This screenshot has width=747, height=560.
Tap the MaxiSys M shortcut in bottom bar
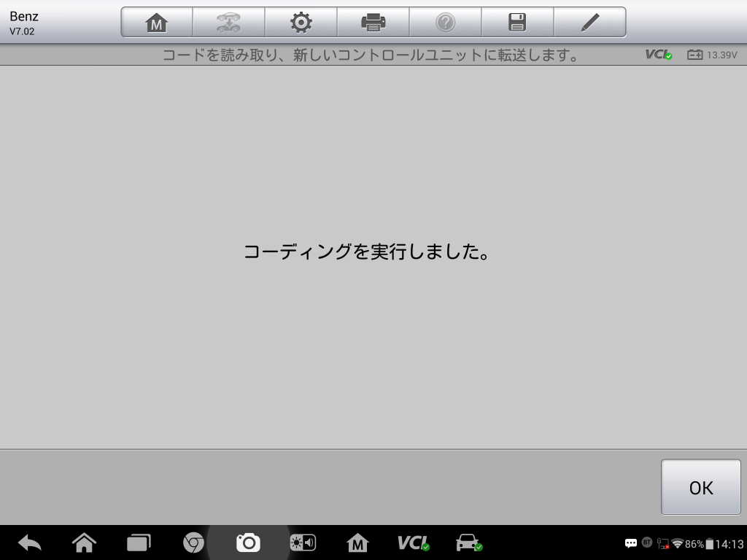[357, 542]
